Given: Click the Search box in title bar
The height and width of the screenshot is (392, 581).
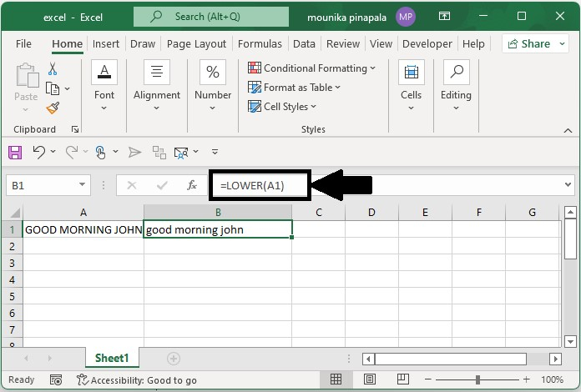Looking at the screenshot, I should coord(211,17).
